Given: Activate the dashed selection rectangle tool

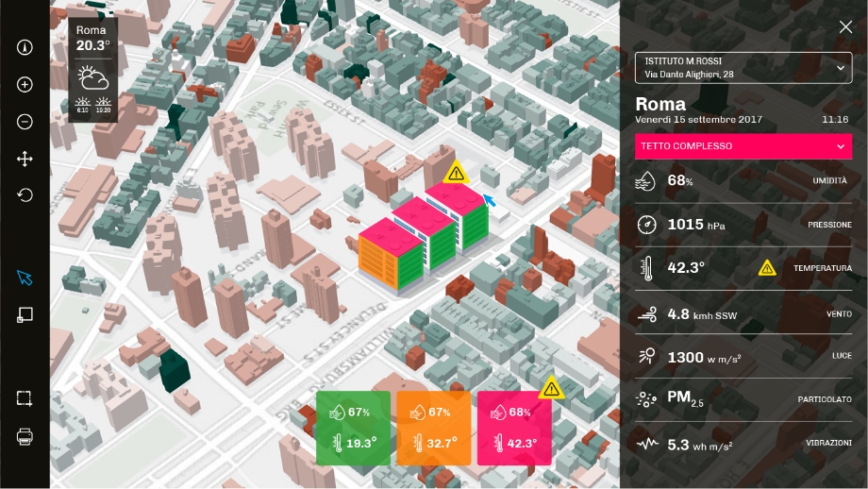Looking at the screenshot, I should point(25,398).
